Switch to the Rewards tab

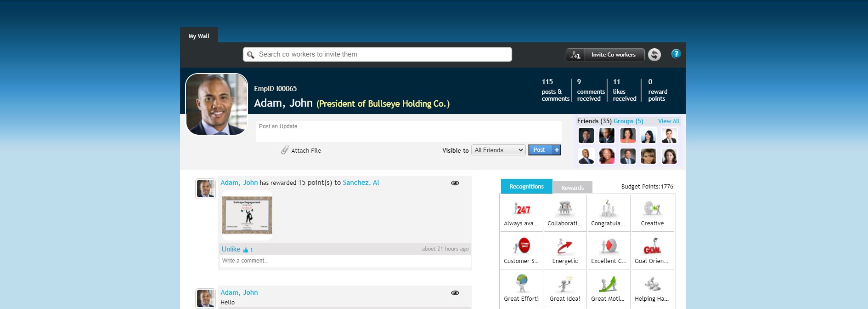572,188
